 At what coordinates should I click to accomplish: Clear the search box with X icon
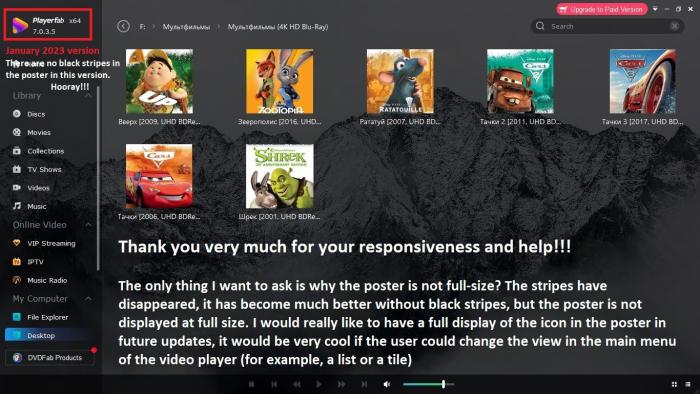click(x=675, y=26)
